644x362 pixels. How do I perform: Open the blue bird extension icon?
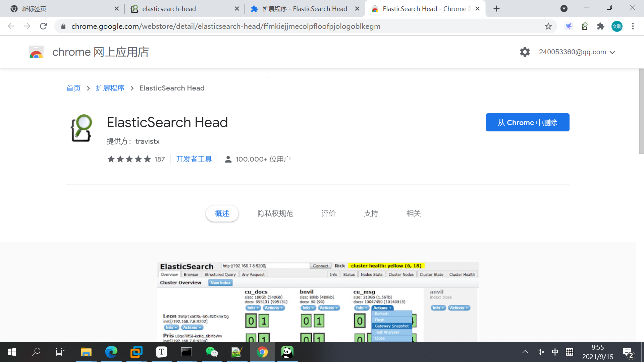(x=569, y=26)
